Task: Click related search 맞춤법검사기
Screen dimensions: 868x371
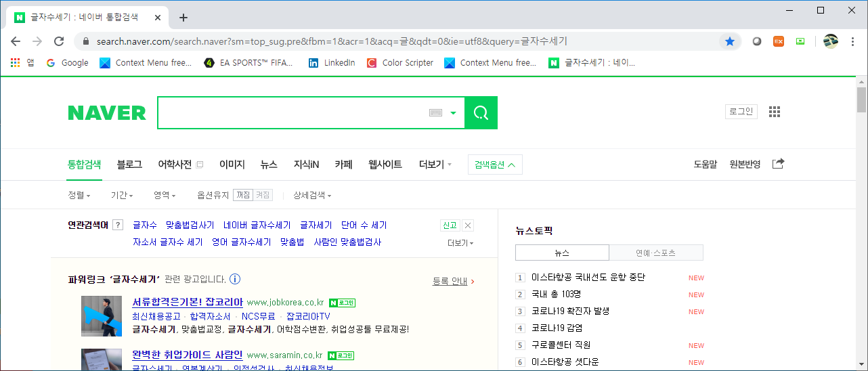Action: pyautogui.click(x=190, y=225)
